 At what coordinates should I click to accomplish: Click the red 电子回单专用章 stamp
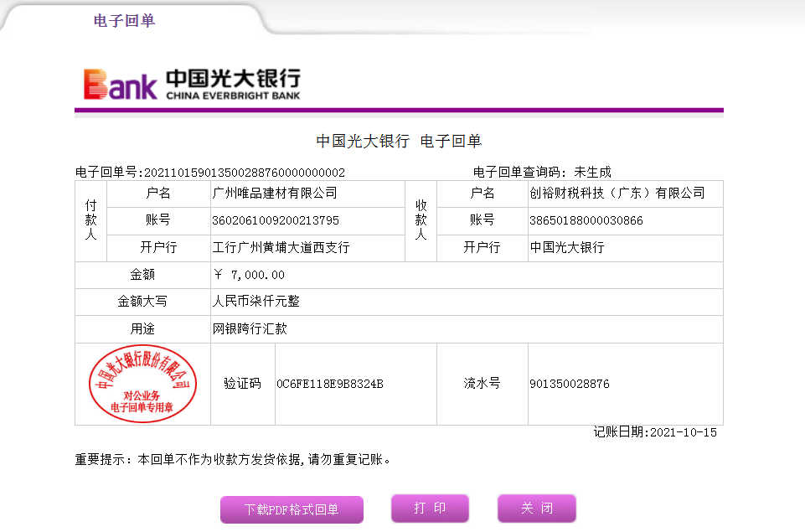(x=142, y=384)
